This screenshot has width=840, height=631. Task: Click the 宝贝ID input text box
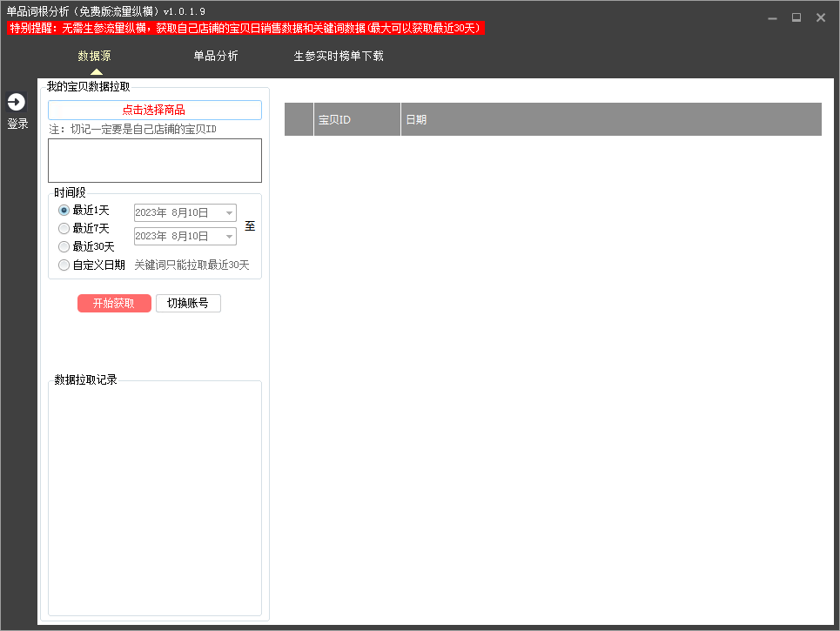click(154, 160)
